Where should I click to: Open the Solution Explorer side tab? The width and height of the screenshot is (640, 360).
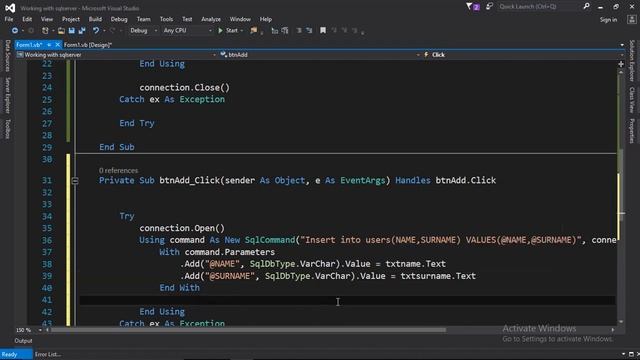pos(632,60)
